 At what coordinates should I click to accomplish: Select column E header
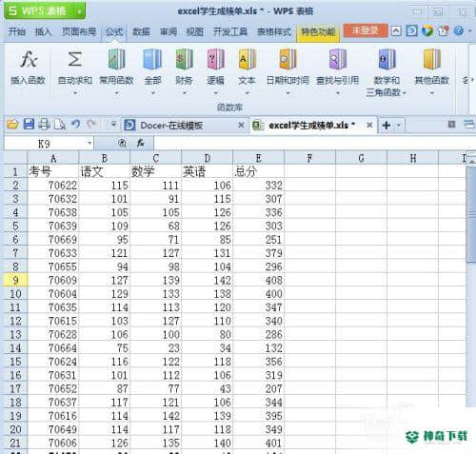(x=258, y=158)
